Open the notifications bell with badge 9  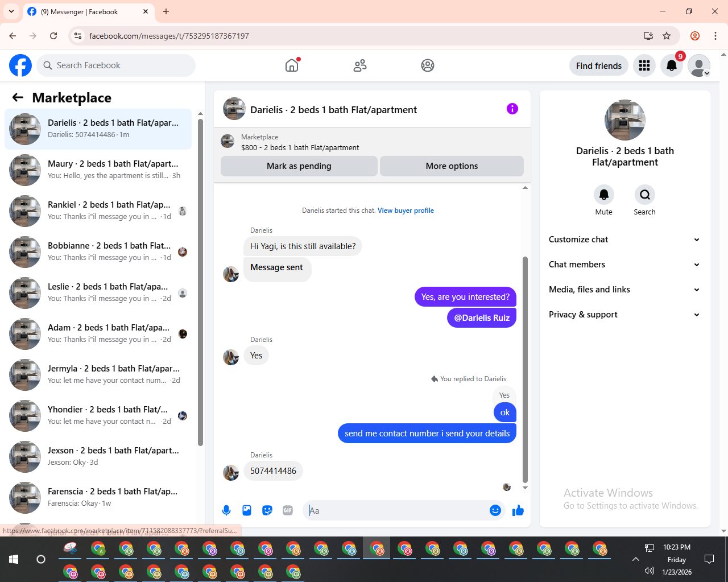coord(672,65)
